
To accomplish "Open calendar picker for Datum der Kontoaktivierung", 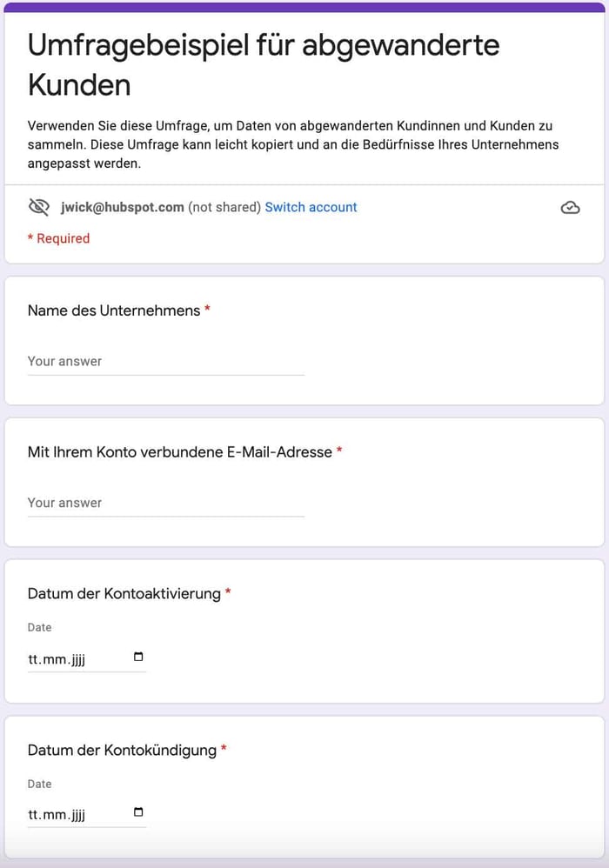I will [x=138, y=657].
